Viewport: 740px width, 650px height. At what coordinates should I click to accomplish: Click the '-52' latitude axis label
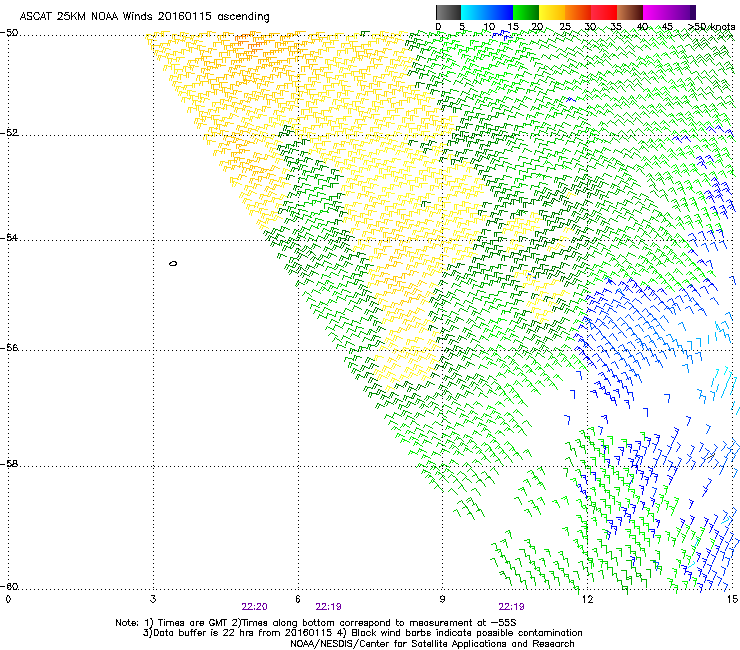(x=9, y=133)
